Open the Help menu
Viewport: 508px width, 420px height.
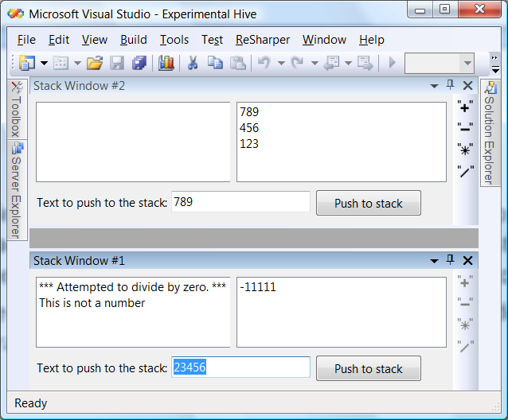pyautogui.click(x=372, y=40)
